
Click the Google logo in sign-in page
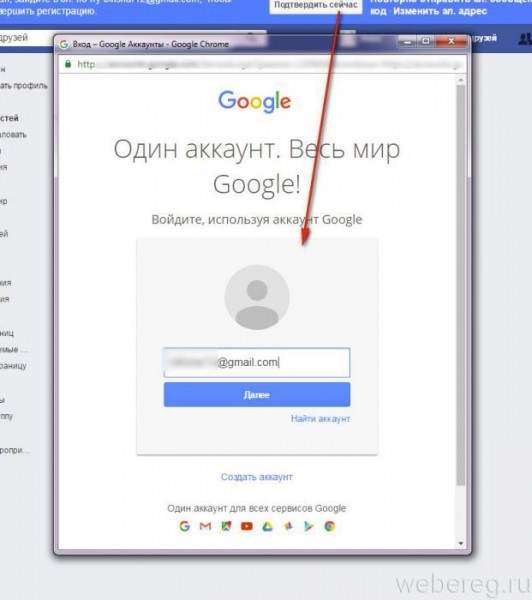pos(255,101)
